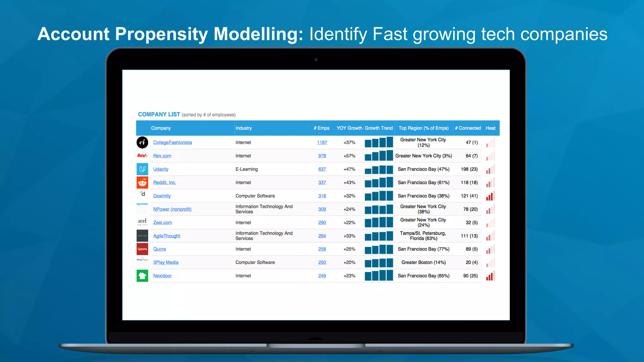Click the growth trend chart for NPower
Screen dimensions: 644x362
pyautogui.click(x=379, y=209)
